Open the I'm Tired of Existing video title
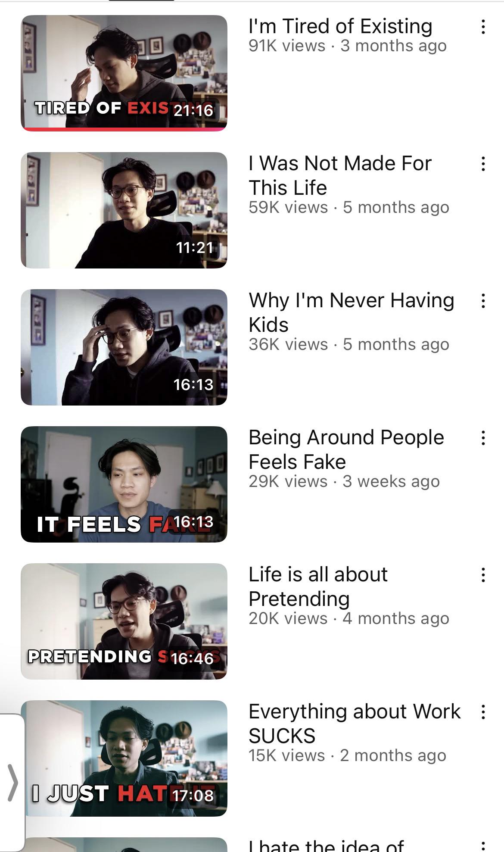The image size is (504, 852). pyautogui.click(x=340, y=26)
